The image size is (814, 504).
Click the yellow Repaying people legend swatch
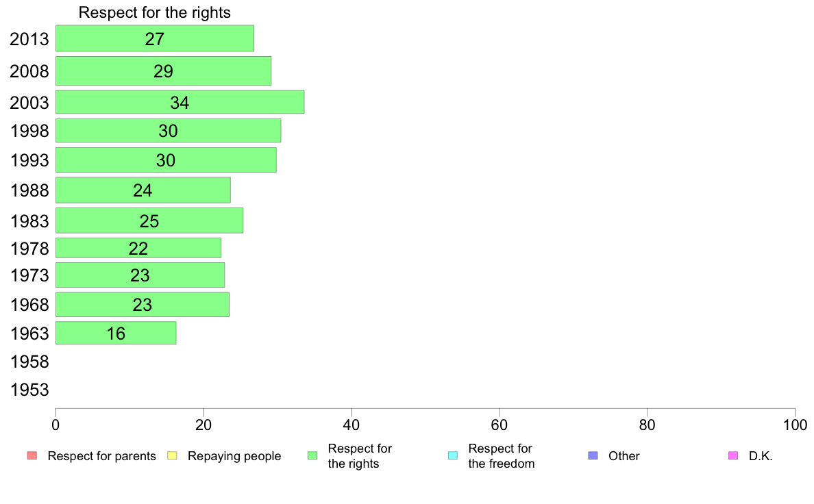click(173, 456)
